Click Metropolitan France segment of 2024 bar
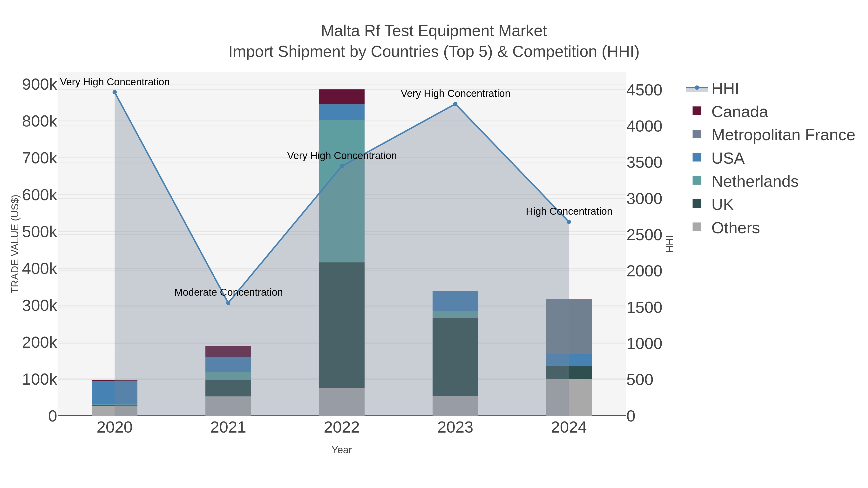868x488 pixels. (x=569, y=327)
